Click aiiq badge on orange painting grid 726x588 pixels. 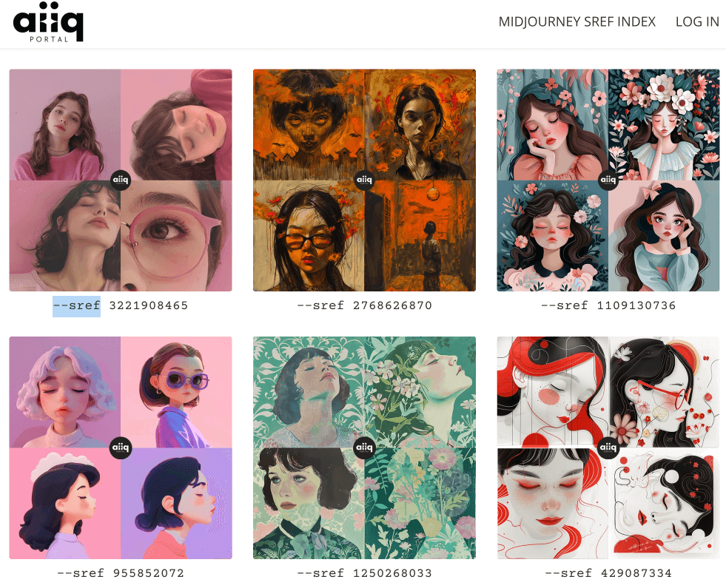pos(364,180)
